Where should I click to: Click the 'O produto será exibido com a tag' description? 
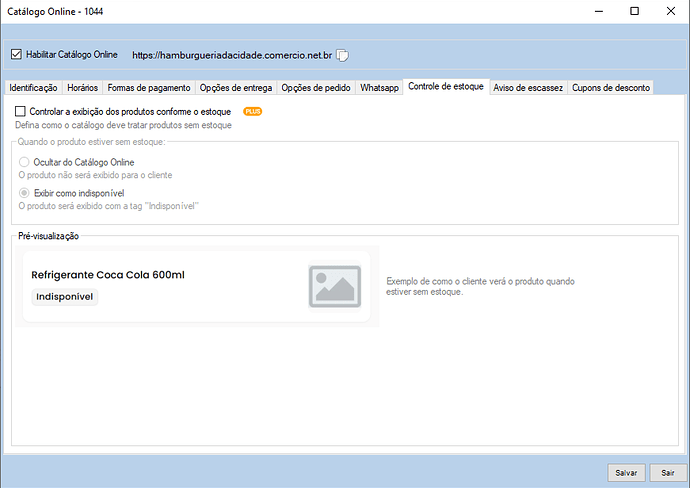coord(109,206)
